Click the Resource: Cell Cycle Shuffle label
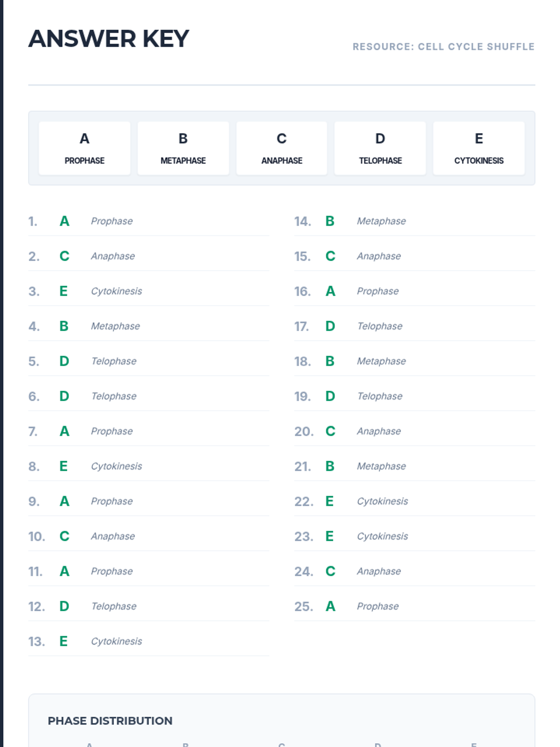The width and height of the screenshot is (560, 747). (x=443, y=47)
